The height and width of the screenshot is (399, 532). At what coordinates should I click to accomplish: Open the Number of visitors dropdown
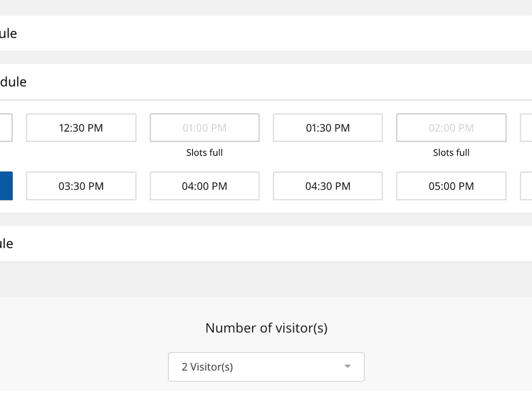(265, 367)
